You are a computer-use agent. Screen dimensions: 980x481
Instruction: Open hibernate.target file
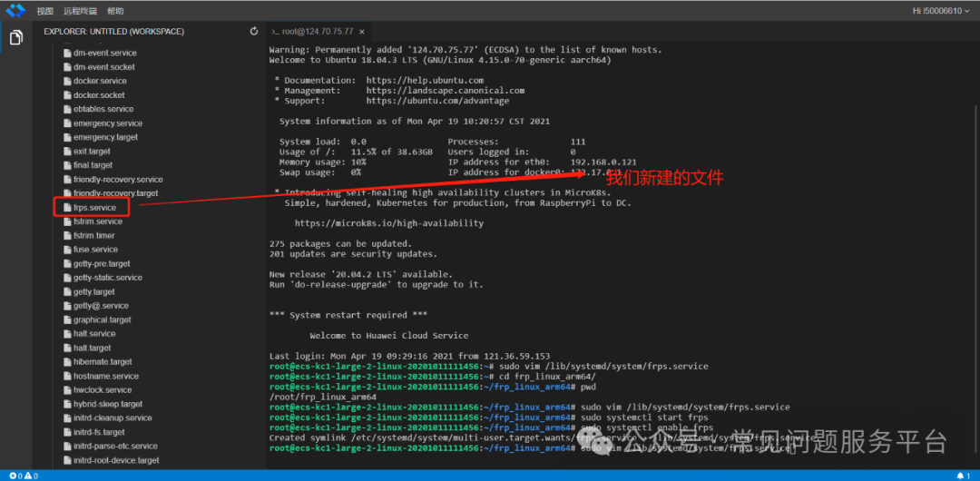pos(102,361)
